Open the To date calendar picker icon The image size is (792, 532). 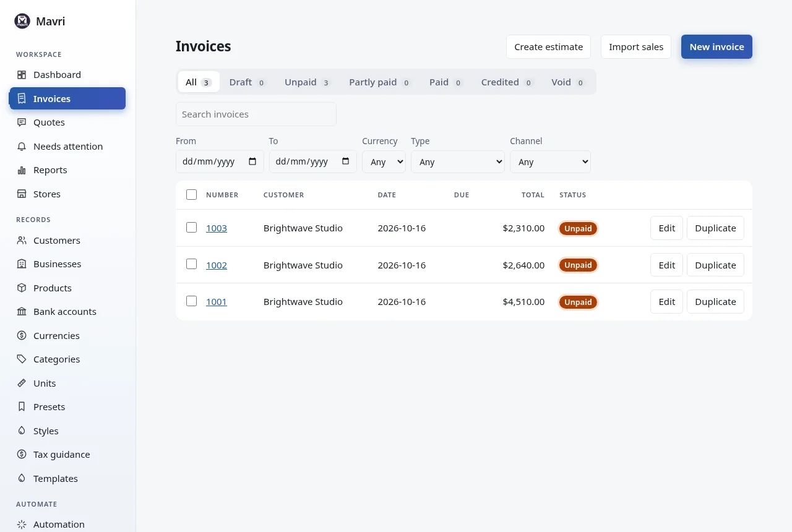click(345, 161)
